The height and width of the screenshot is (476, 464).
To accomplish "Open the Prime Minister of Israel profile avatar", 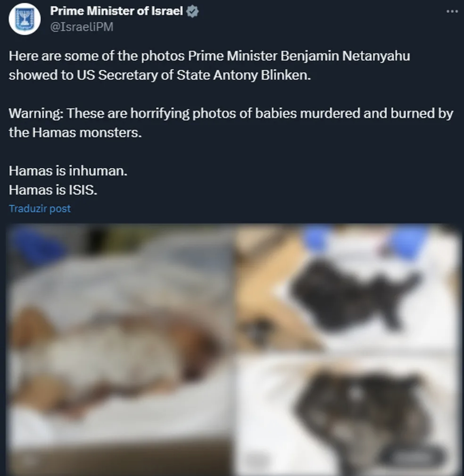I will pos(25,19).
